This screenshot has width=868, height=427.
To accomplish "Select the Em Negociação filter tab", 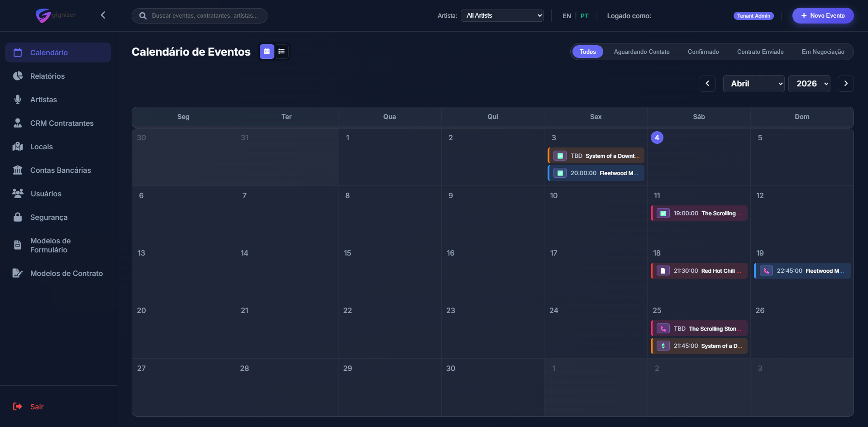I will [x=822, y=52].
